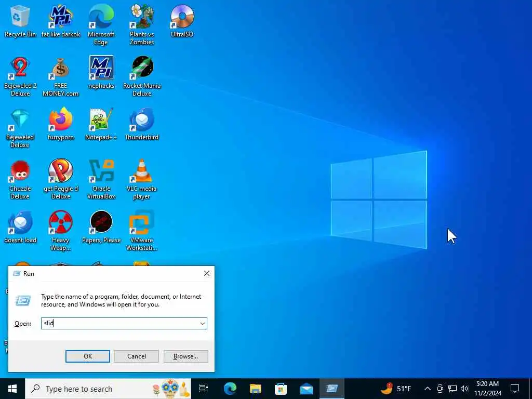Select the 'get Peggle d Deluxe' icon

[61, 179]
